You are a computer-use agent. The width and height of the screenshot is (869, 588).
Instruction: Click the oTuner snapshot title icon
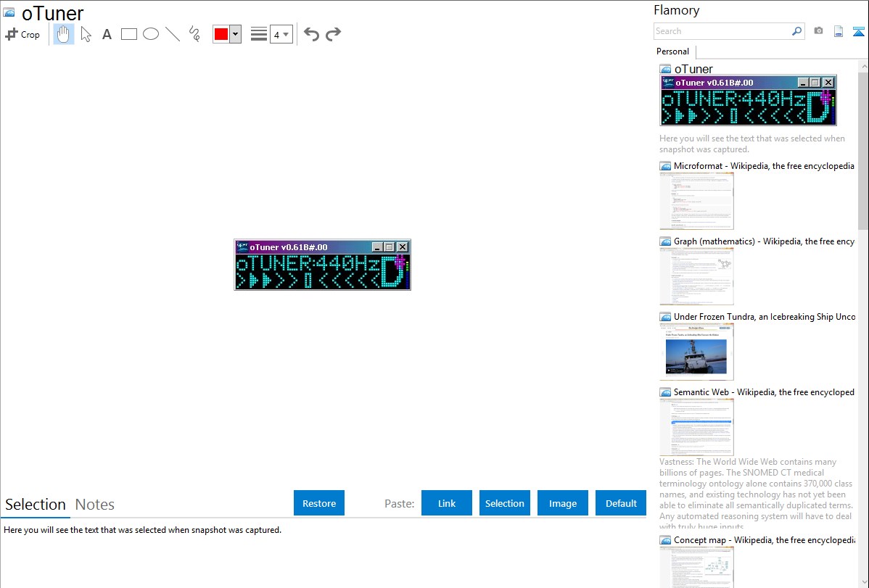9,12
